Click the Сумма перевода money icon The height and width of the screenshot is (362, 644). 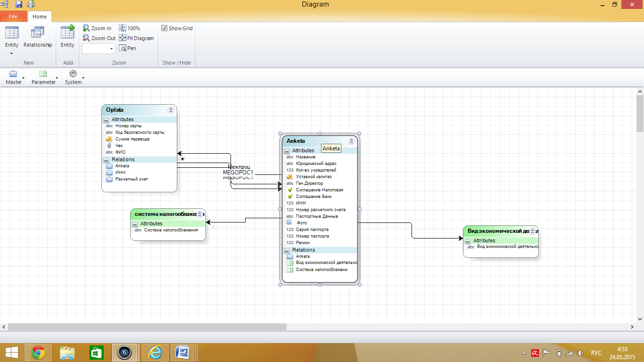tap(109, 139)
